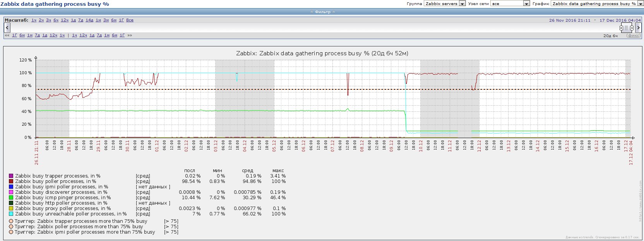The width and height of the screenshot is (644, 241).
Task: Open the График dropdown for graph selection
Action: pyautogui.click(x=597, y=3)
